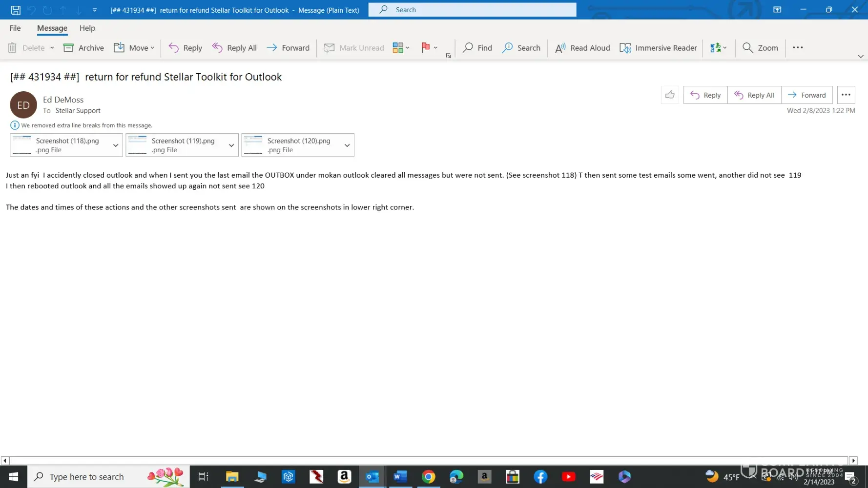This screenshot has width=868, height=488.
Task: Open the ribbon More commands ellipsis
Action: click(x=798, y=47)
